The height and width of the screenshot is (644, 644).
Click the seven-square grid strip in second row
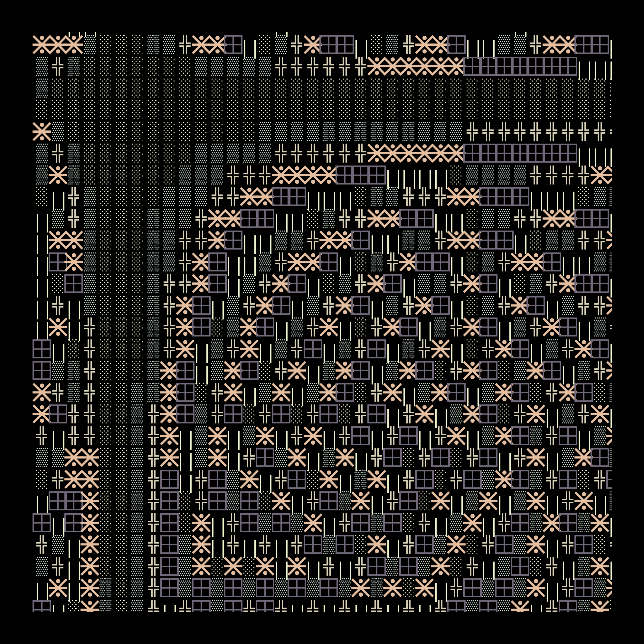point(520,66)
